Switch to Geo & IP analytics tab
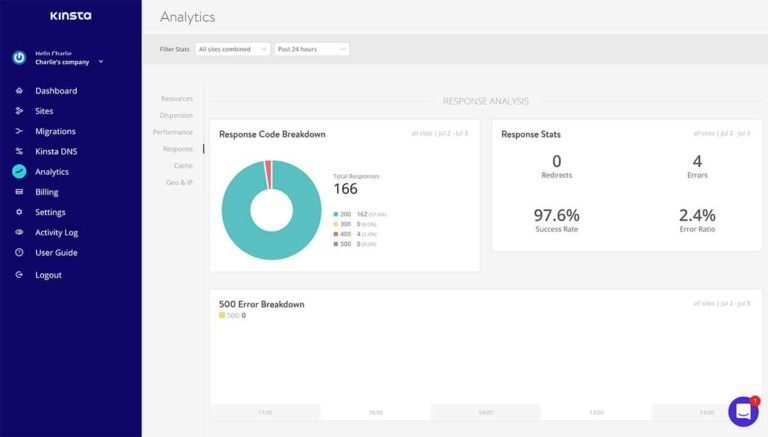 click(179, 182)
